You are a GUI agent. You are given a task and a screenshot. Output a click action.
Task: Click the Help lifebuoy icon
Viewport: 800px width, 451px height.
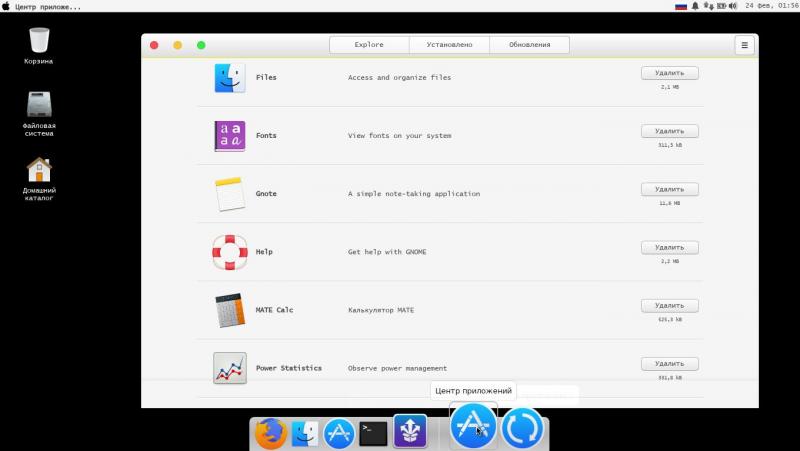click(x=229, y=252)
